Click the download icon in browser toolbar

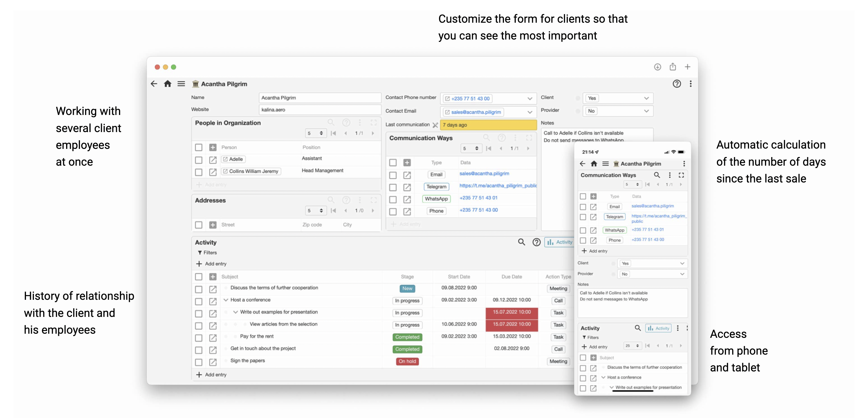pos(657,67)
